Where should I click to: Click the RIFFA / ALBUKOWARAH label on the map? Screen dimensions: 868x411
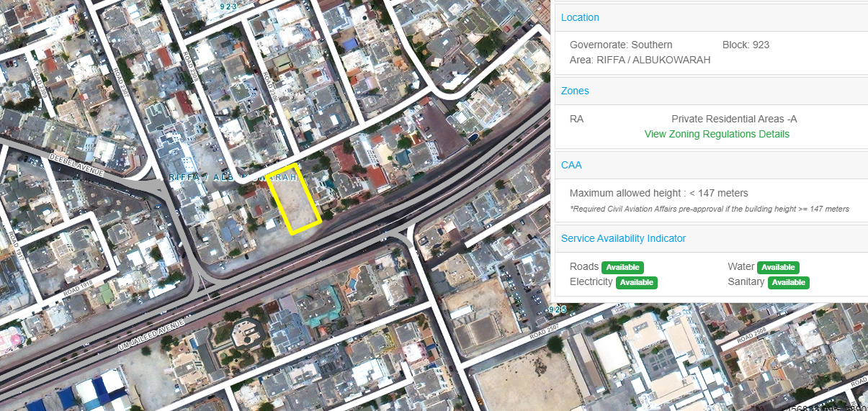[233, 176]
